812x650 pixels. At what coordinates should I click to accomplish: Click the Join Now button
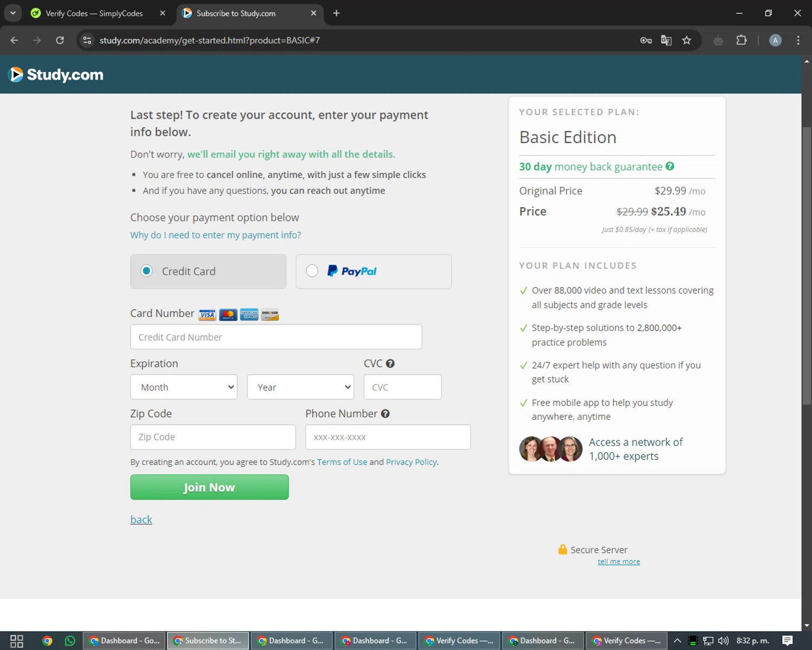pyautogui.click(x=209, y=487)
